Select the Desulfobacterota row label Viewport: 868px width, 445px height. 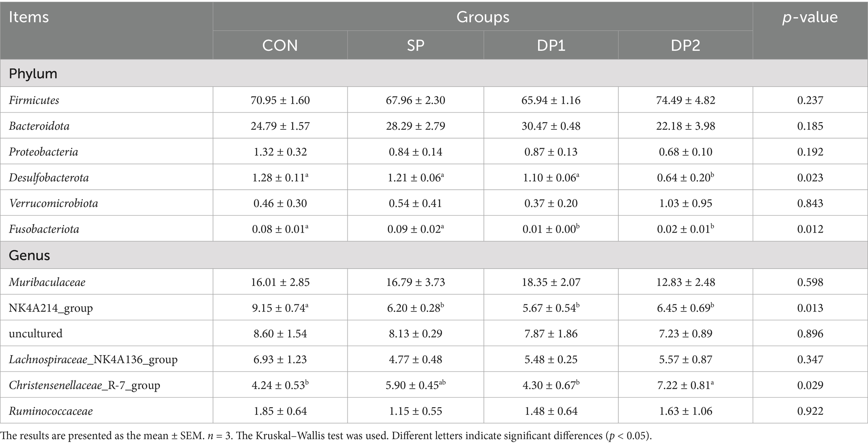coord(49,178)
